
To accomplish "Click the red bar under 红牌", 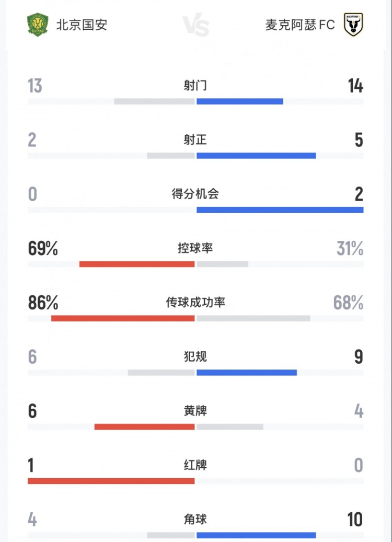I will pos(111,481).
